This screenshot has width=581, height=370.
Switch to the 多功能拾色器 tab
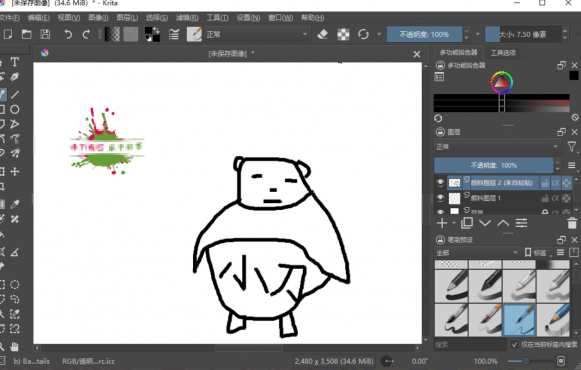[458, 52]
